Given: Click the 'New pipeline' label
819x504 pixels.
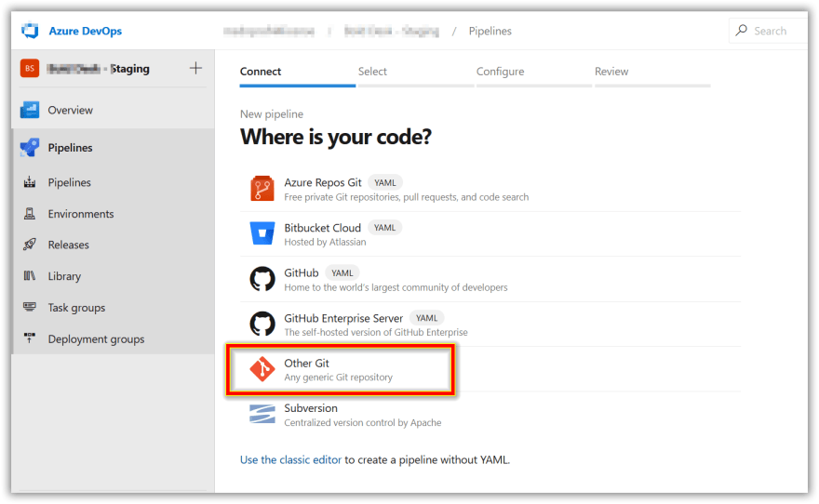Looking at the screenshot, I should (x=272, y=113).
